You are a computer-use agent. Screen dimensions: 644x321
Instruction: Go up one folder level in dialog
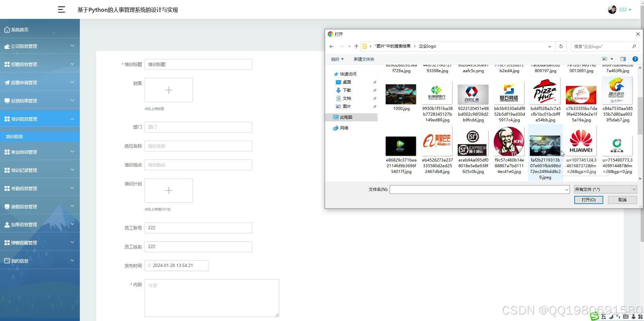(x=356, y=47)
